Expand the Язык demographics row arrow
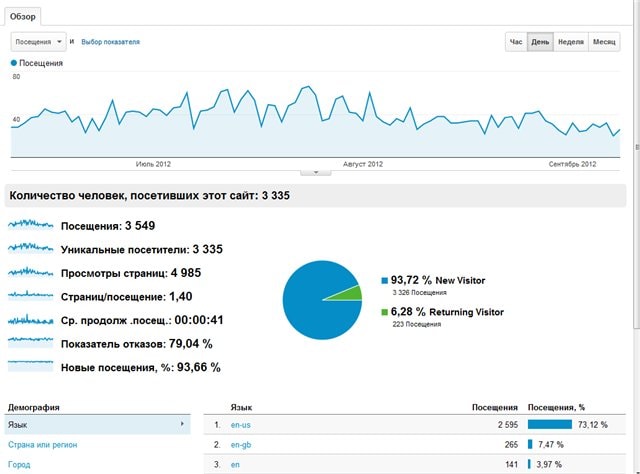The height and width of the screenshot is (474, 640). (x=182, y=425)
